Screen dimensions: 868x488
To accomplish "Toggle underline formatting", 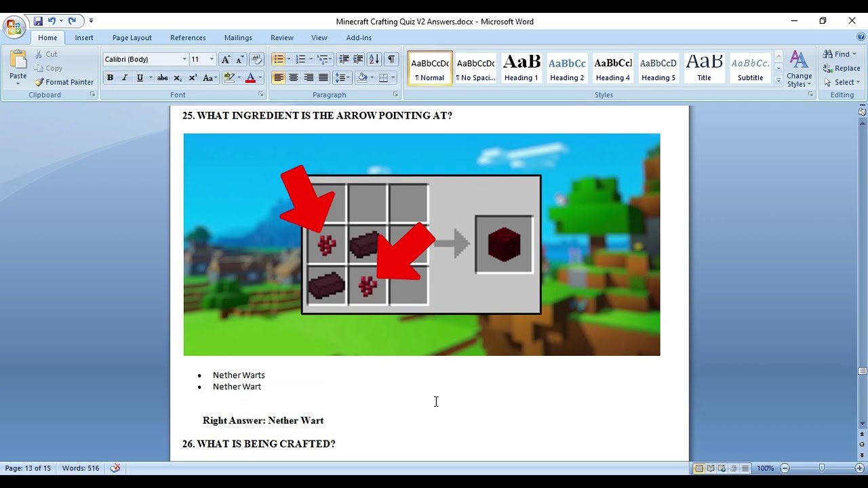I will 140,78.
